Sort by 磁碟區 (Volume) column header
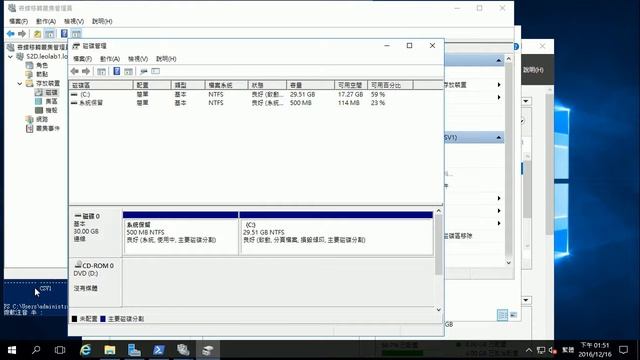This screenshot has height=360, width=640. point(101,85)
